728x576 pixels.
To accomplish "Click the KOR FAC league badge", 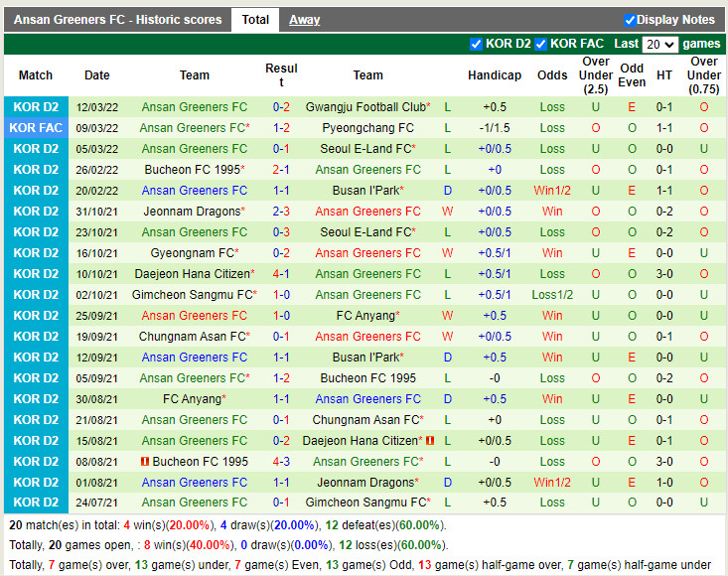I will 36,128.
